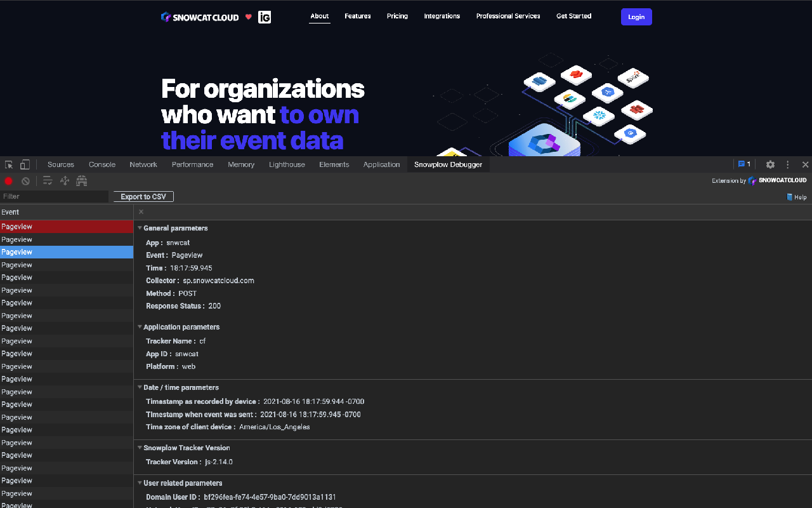Collapse the User related parameters section
812x508 pixels.
click(x=140, y=483)
